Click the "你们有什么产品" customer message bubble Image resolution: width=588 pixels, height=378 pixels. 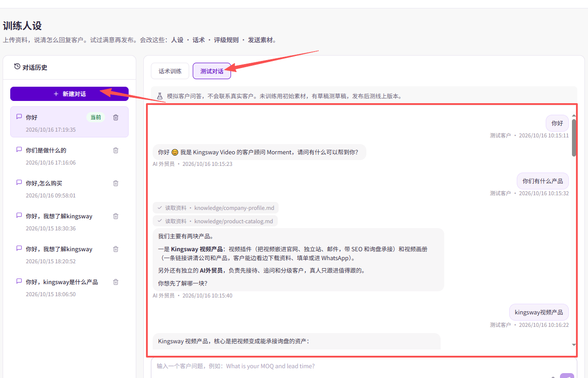[x=543, y=181]
